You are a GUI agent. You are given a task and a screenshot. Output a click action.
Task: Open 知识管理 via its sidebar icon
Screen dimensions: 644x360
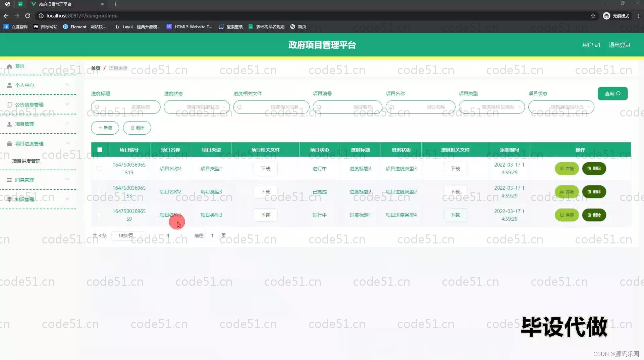point(9,199)
